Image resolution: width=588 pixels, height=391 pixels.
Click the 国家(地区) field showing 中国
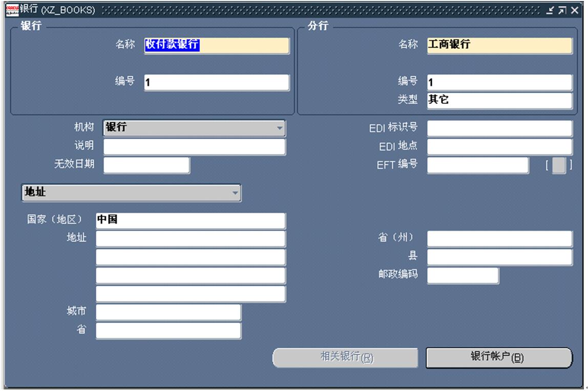[x=190, y=221]
